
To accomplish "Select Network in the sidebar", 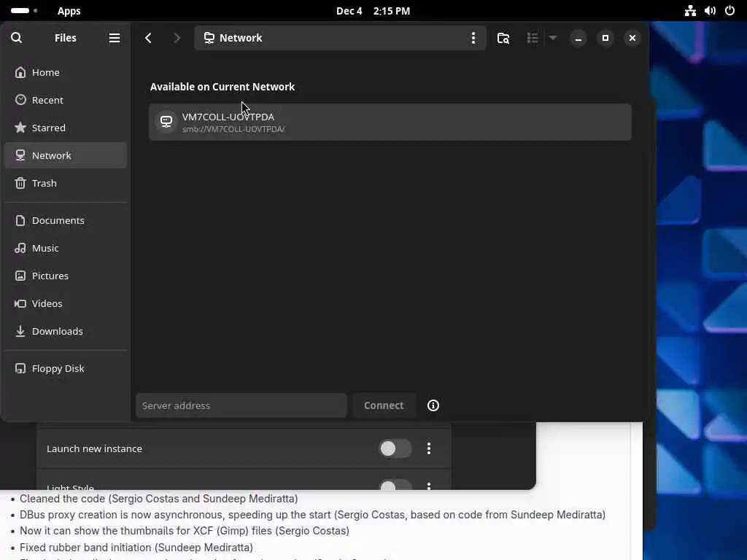I will (66, 155).
